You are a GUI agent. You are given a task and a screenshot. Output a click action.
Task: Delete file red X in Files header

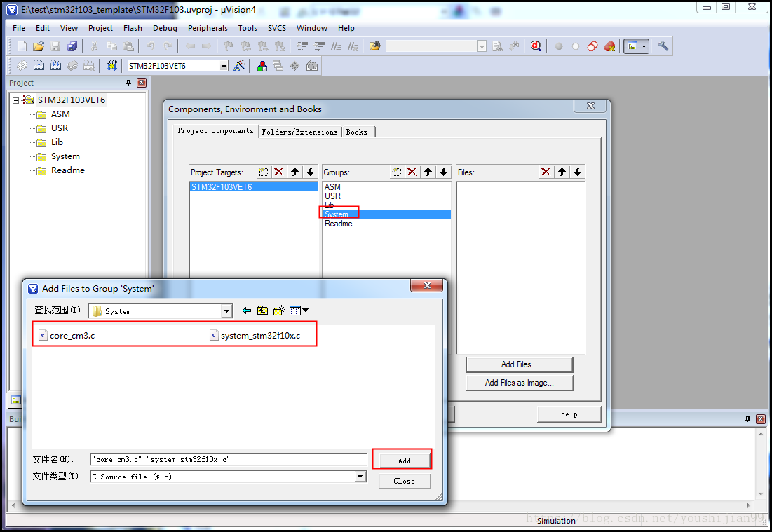(546, 172)
